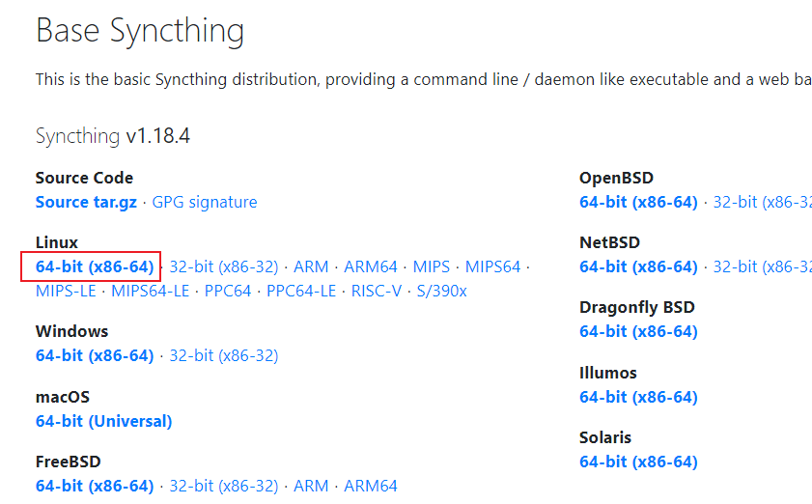
Task: Get the Linux MIPS-LE build
Action: pos(66,291)
